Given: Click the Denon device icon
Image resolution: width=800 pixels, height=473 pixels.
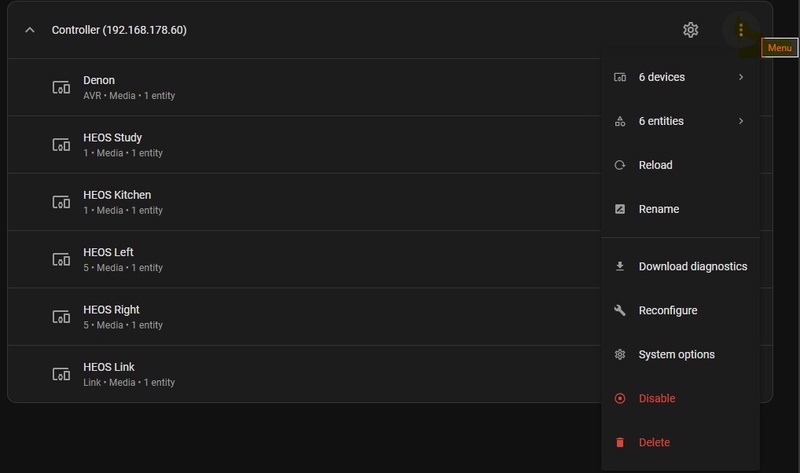Looking at the screenshot, I should (x=62, y=87).
